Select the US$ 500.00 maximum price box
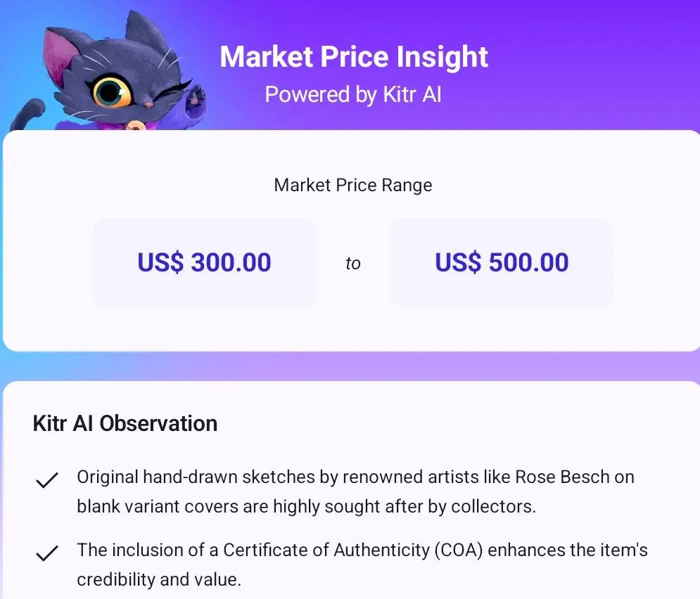 pyautogui.click(x=502, y=262)
